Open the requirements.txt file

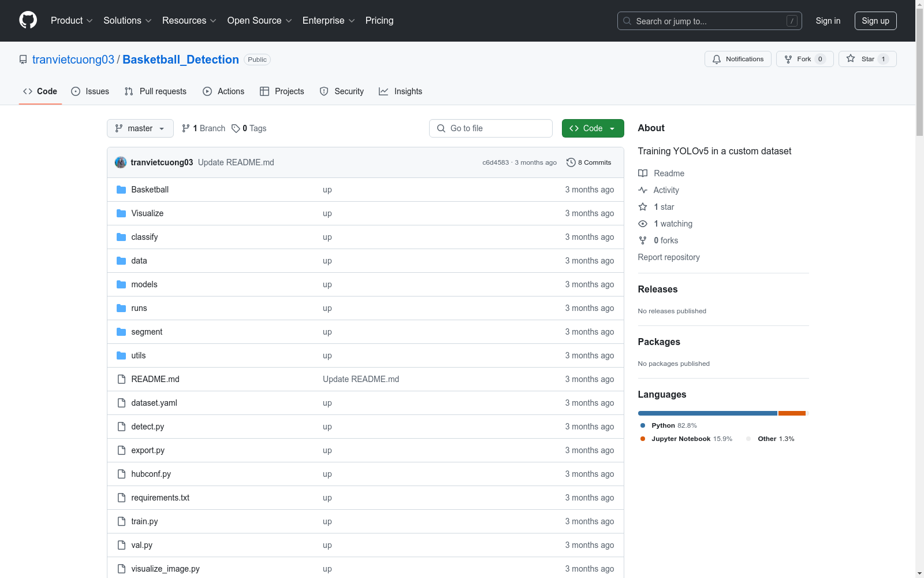161,498
